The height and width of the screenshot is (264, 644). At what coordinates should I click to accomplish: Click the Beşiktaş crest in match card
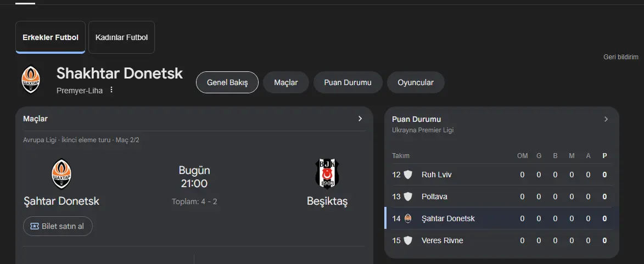tap(327, 174)
